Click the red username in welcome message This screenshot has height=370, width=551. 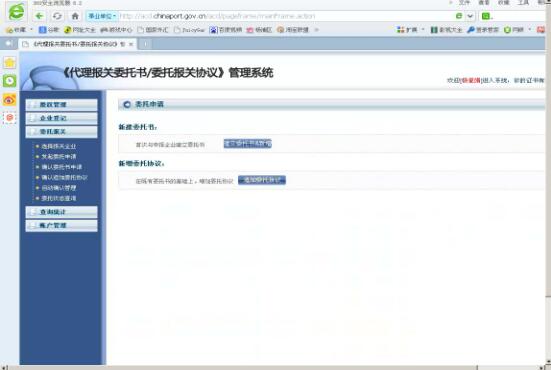471,80
